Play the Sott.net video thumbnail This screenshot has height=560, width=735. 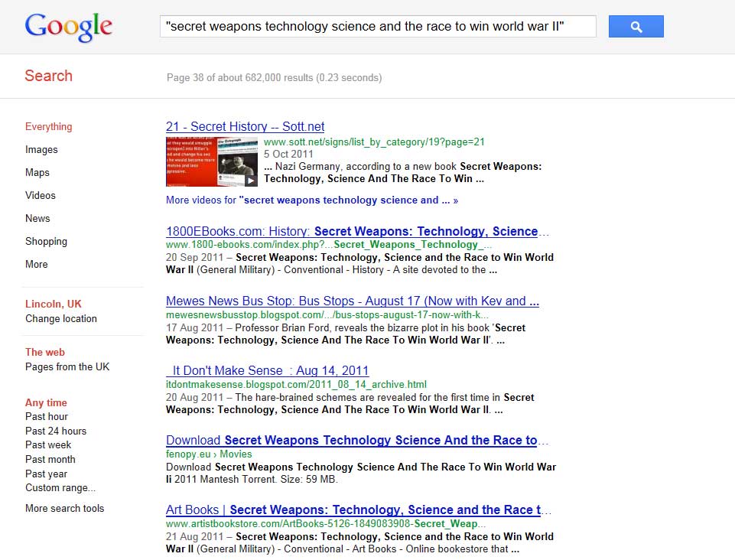(211, 162)
